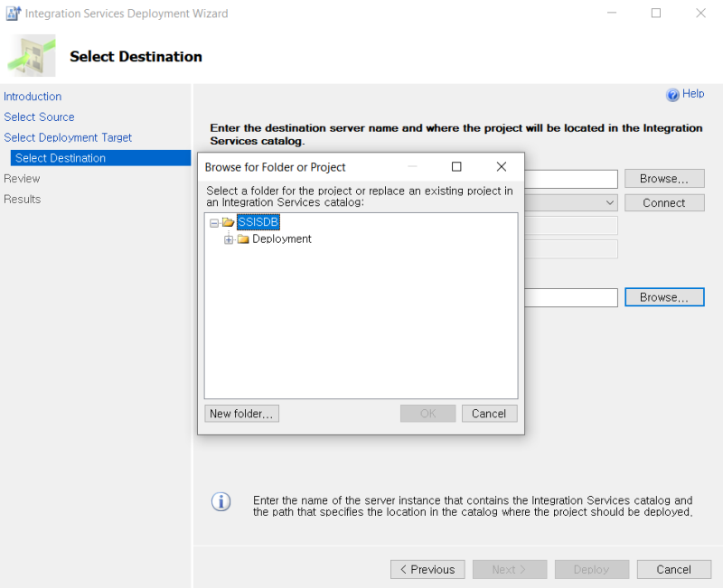This screenshot has width=723, height=588.
Task: Click the Select Destination header graphic
Action: pos(33,56)
